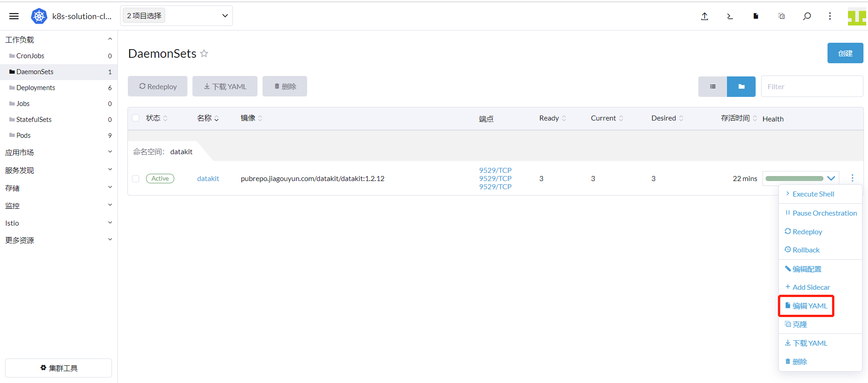Click the toolbar 删除 button
Viewport: 868px width, 383px height.
285,86
